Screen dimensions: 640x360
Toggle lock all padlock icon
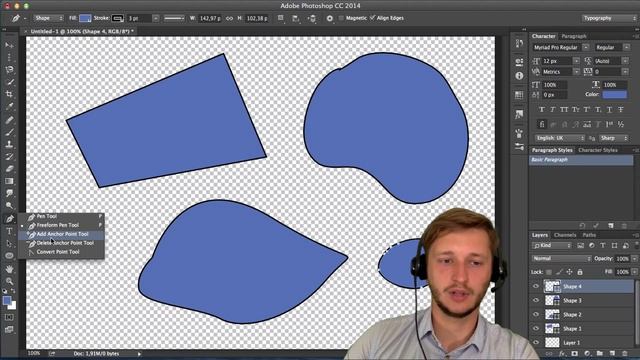click(x=580, y=272)
